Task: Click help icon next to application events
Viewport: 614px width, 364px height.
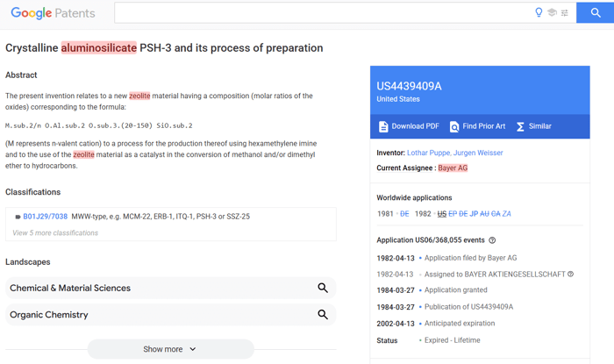Action: click(x=492, y=239)
